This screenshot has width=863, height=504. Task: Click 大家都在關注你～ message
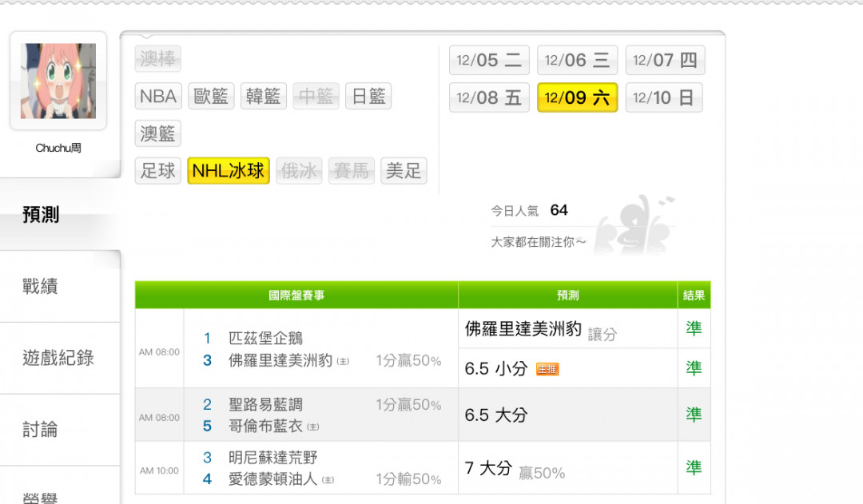pyautogui.click(x=539, y=242)
